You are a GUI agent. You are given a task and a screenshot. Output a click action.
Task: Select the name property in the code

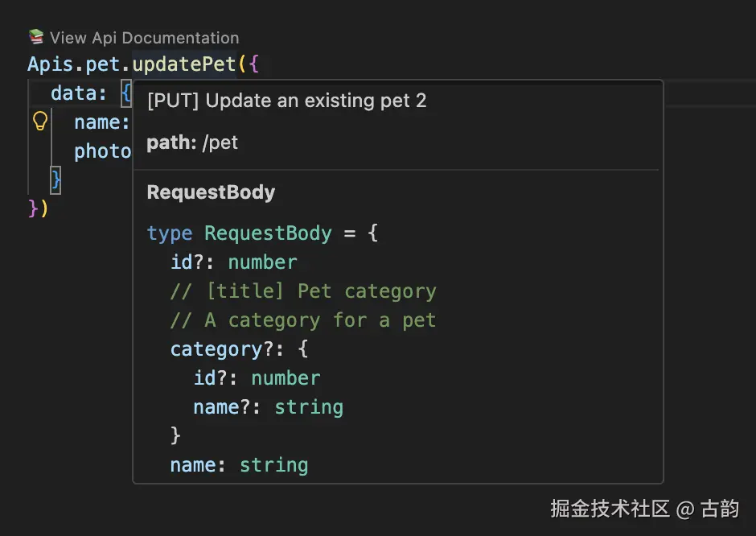click(95, 122)
